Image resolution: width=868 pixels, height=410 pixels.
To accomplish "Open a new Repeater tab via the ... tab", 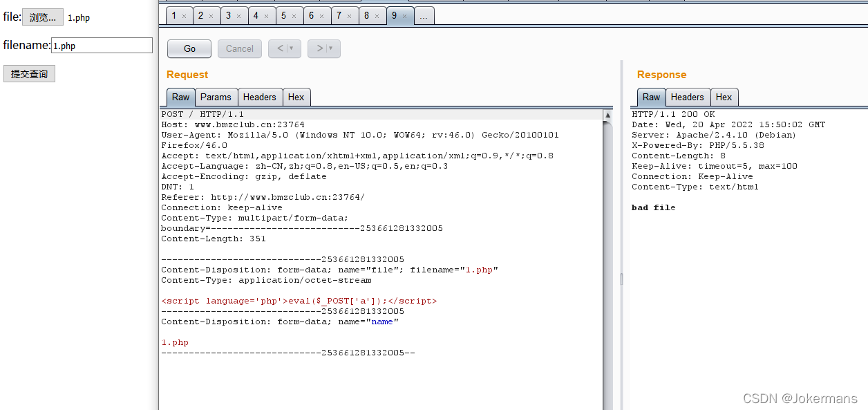I will (x=424, y=15).
